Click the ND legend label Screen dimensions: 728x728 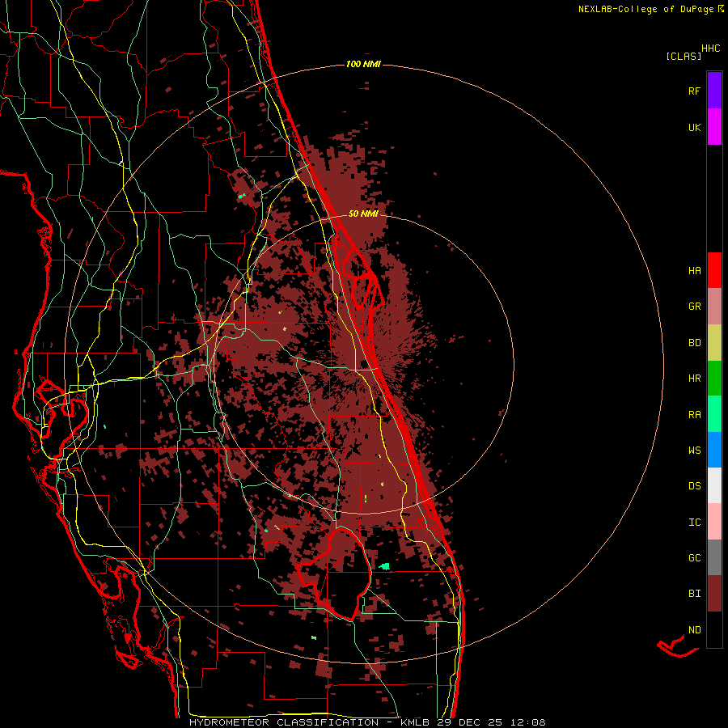pyautogui.click(x=694, y=629)
